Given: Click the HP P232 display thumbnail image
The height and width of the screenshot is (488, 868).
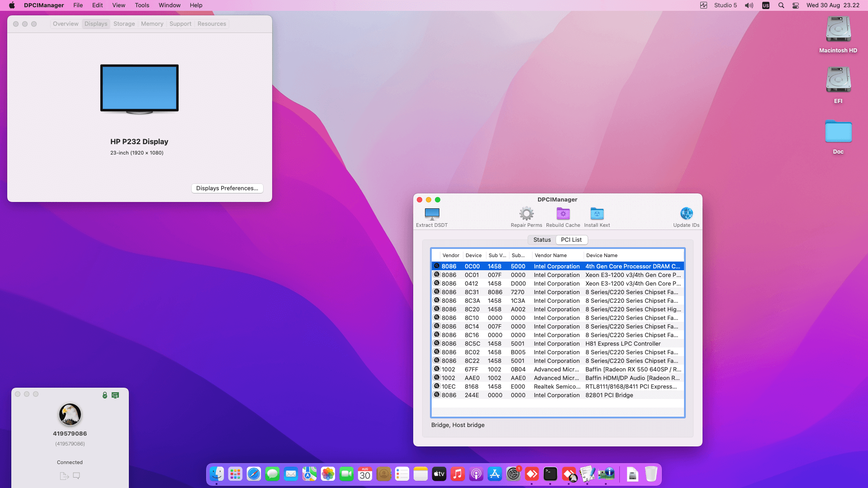Looking at the screenshot, I should coord(139,89).
